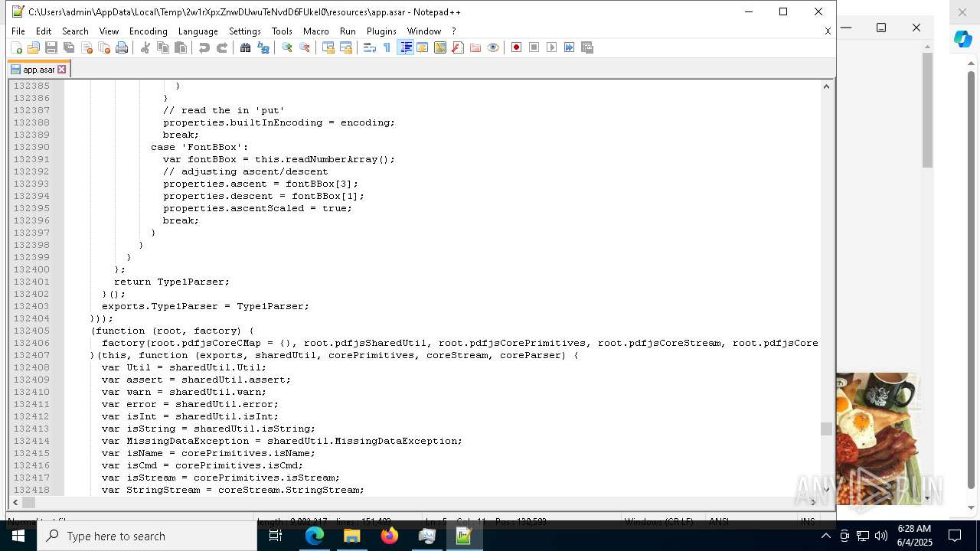Undo the last action via toolbar

[204, 47]
